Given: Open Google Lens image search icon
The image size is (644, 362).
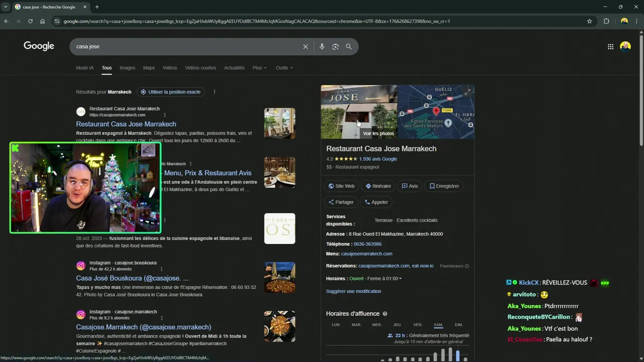Looking at the screenshot, I should pos(336,47).
